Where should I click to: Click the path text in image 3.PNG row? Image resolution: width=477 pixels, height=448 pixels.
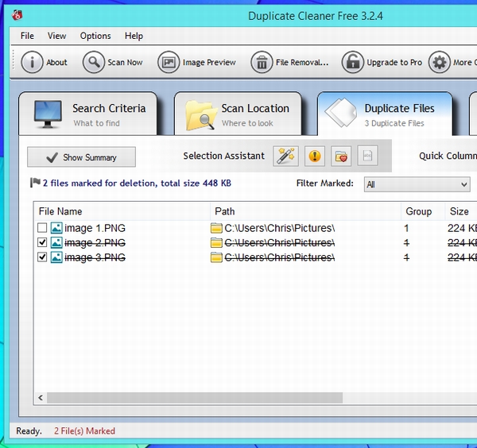pos(280,257)
